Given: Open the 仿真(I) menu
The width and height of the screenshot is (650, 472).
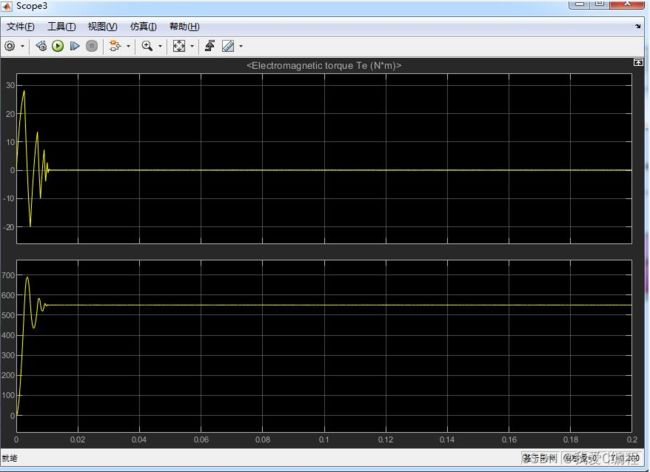Looking at the screenshot, I should click(x=143, y=27).
